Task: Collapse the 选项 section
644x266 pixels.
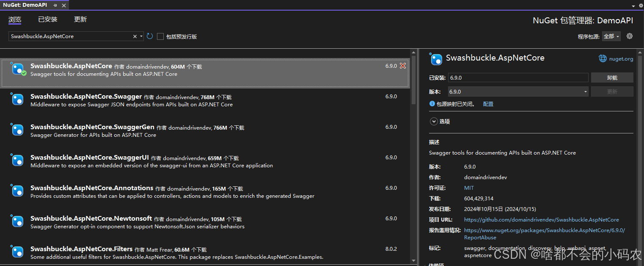Action: tap(433, 121)
